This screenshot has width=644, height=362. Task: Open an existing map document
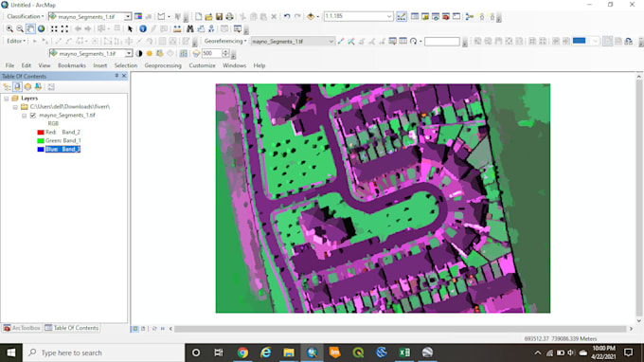point(208,16)
